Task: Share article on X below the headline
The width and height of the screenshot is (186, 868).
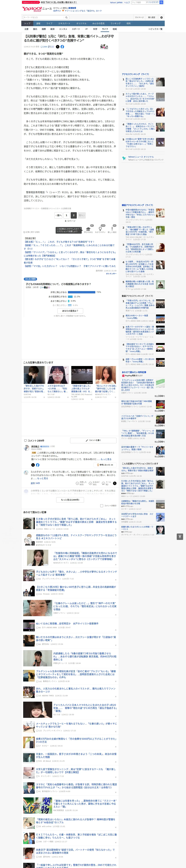Action: (x=57, y=47)
